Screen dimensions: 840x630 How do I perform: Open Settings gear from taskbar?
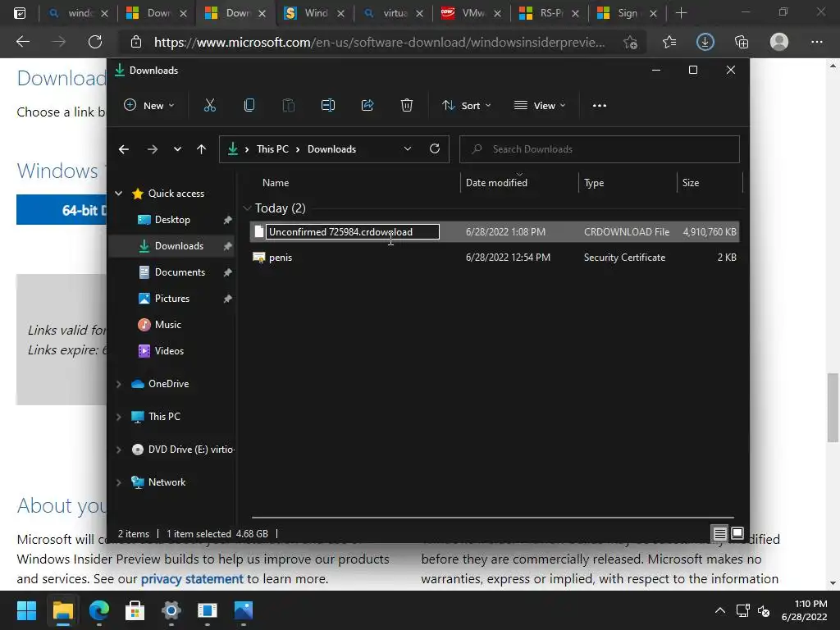point(171,610)
